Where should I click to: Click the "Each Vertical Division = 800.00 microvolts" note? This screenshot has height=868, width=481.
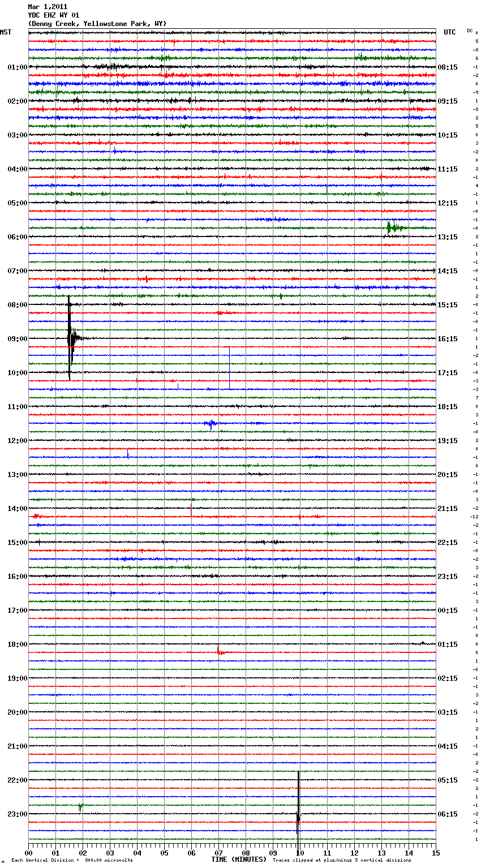coord(72,861)
